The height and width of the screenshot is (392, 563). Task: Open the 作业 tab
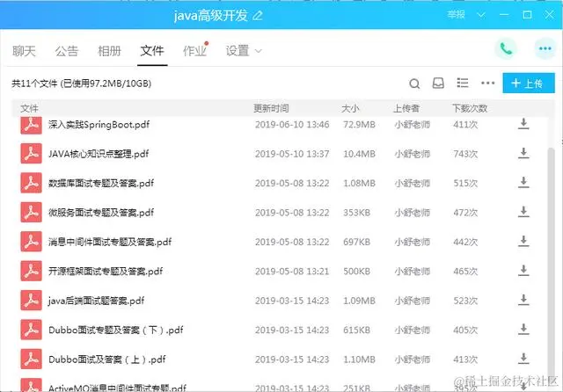[x=195, y=51]
